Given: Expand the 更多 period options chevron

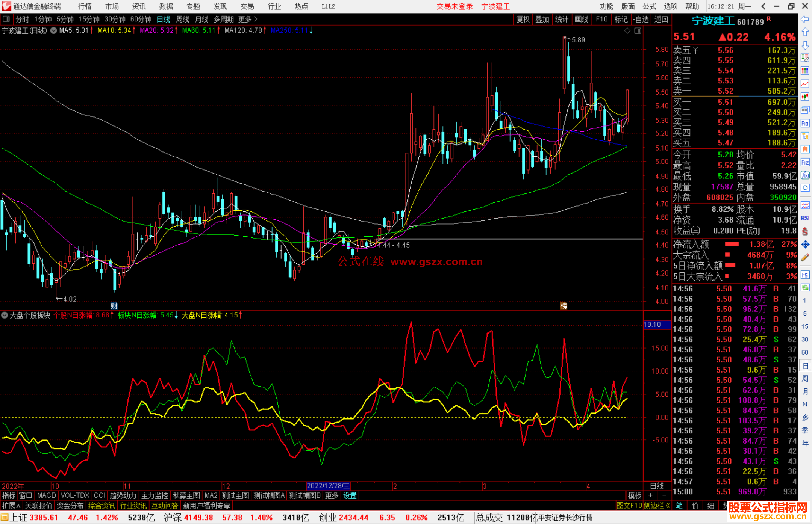Looking at the screenshot, I should point(256,19).
